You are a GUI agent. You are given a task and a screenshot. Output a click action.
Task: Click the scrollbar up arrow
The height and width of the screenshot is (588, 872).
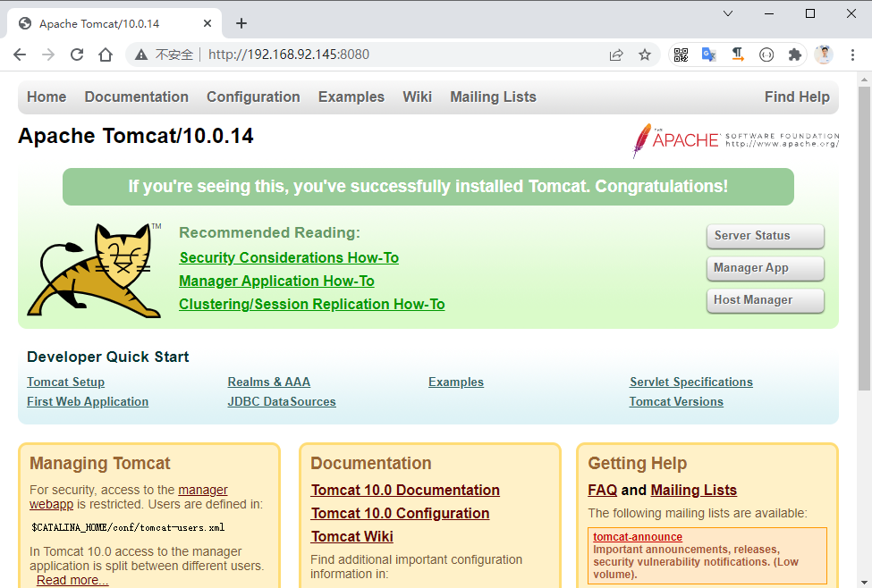pyautogui.click(x=864, y=80)
